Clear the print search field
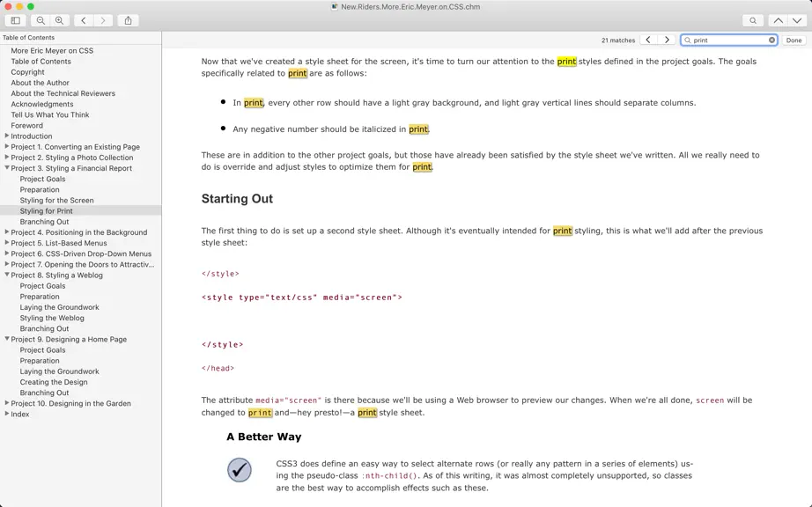812x507 pixels. [x=771, y=40]
